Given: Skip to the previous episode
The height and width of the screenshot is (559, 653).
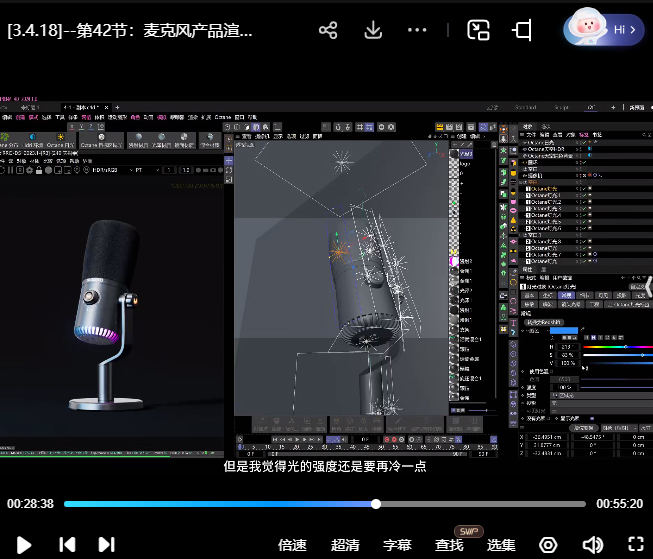Looking at the screenshot, I should (67, 545).
